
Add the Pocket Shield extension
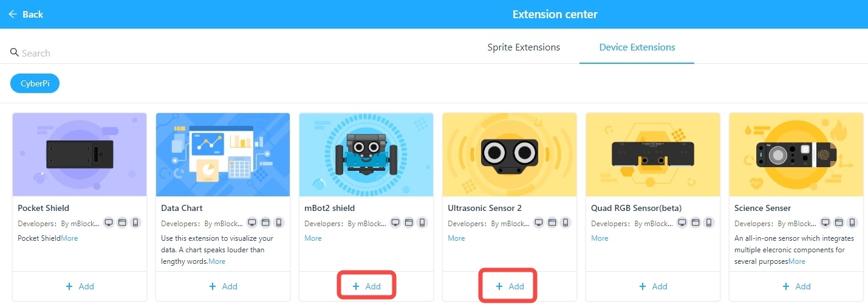click(x=80, y=286)
